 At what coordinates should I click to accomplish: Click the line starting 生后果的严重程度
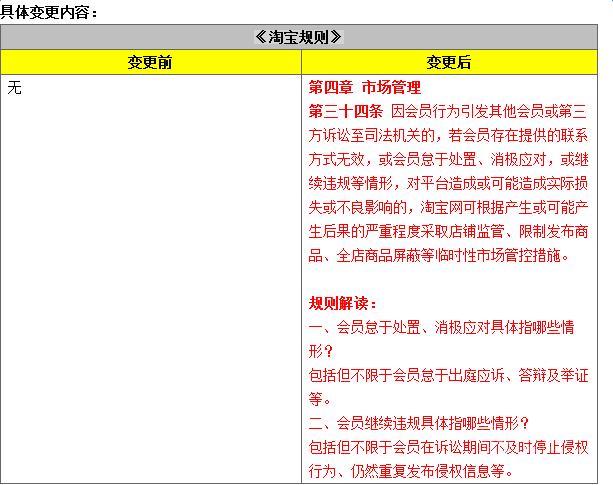point(448,231)
